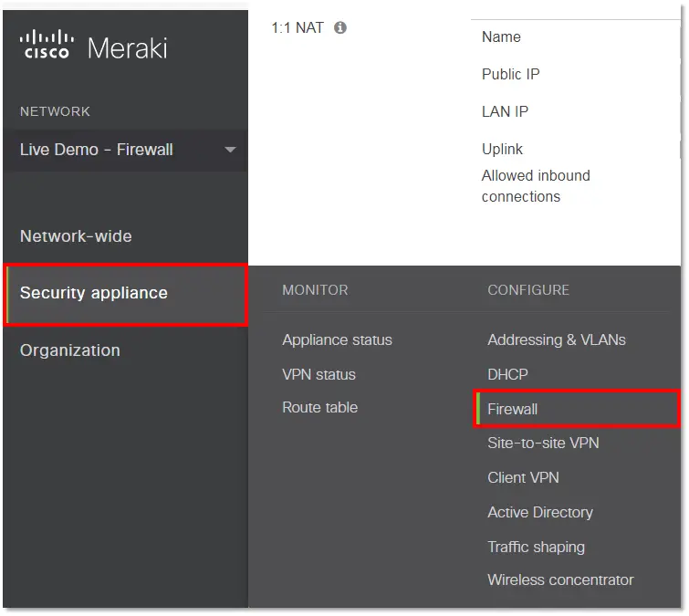689x616 pixels.
Task: Go to Appliance status page
Action: (337, 339)
